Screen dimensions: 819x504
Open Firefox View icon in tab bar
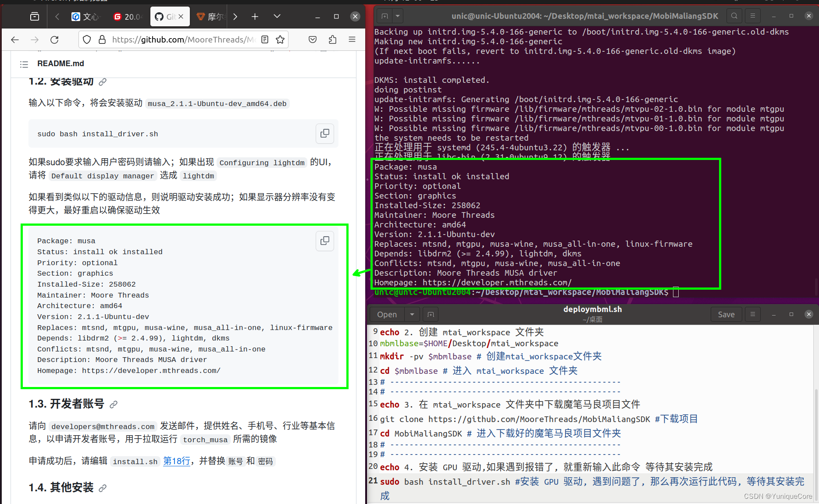35,17
